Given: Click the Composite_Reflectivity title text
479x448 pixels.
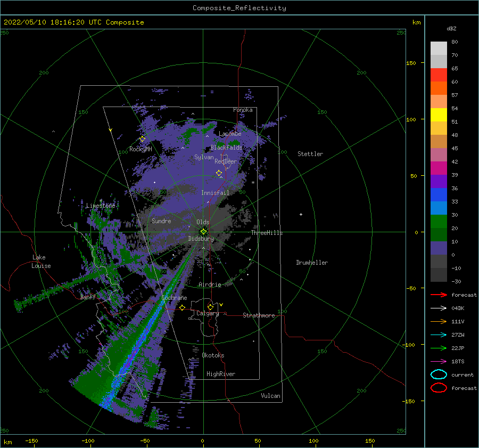Looking at the screenshot, I should (x=240, y=8).
